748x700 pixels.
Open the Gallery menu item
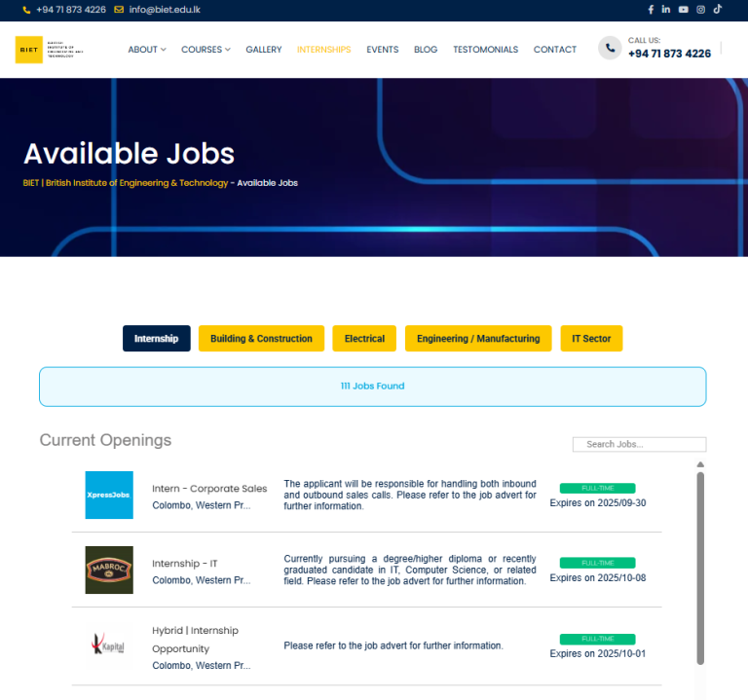click(x=264, y=50)
